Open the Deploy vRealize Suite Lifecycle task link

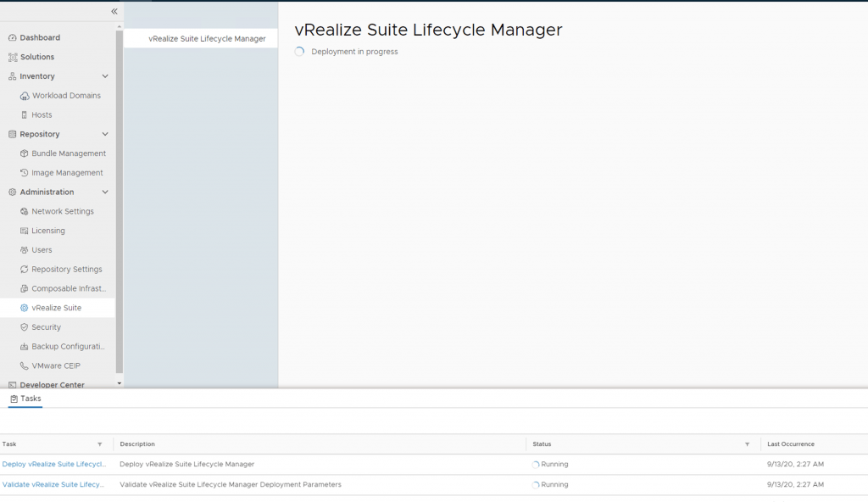[54, 465]
